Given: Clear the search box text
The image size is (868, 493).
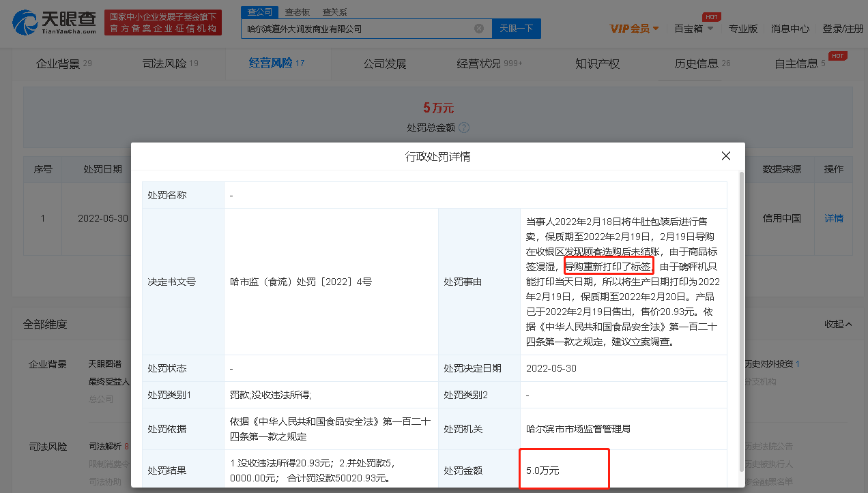Looking at the screenshot, I should (479, 29).
